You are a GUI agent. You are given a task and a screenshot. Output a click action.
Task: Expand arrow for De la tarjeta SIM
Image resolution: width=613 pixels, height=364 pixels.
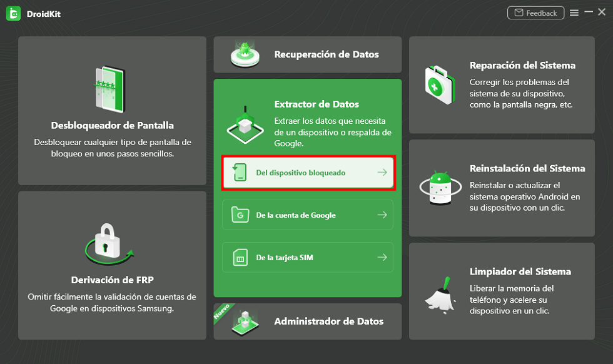click(x=382, y=257)
